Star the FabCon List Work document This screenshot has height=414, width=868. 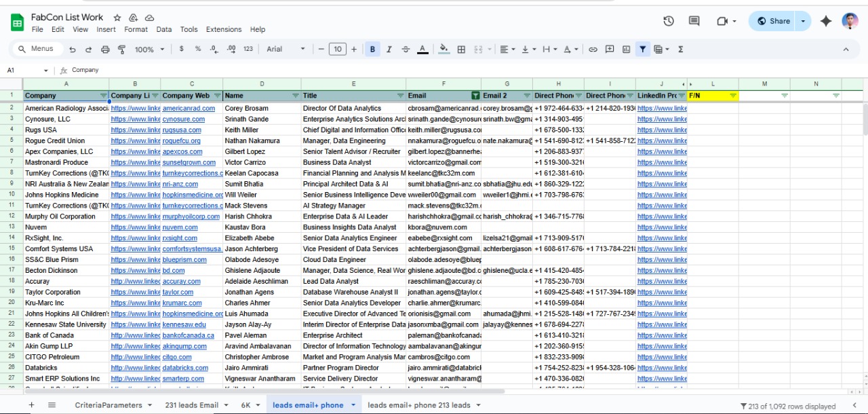point(117,18)
